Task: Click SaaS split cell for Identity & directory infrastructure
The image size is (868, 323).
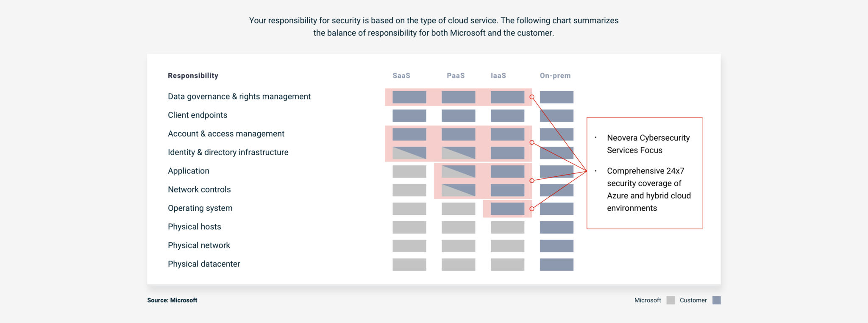Action: 409,153
